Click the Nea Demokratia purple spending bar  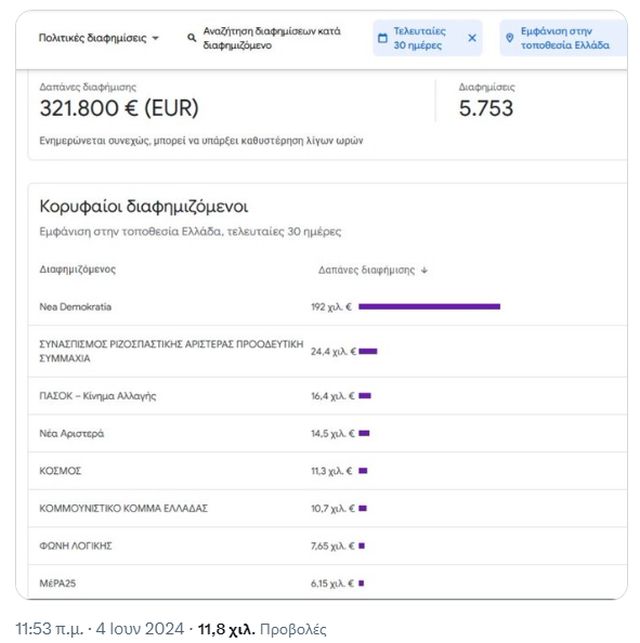tap(429, 307)
